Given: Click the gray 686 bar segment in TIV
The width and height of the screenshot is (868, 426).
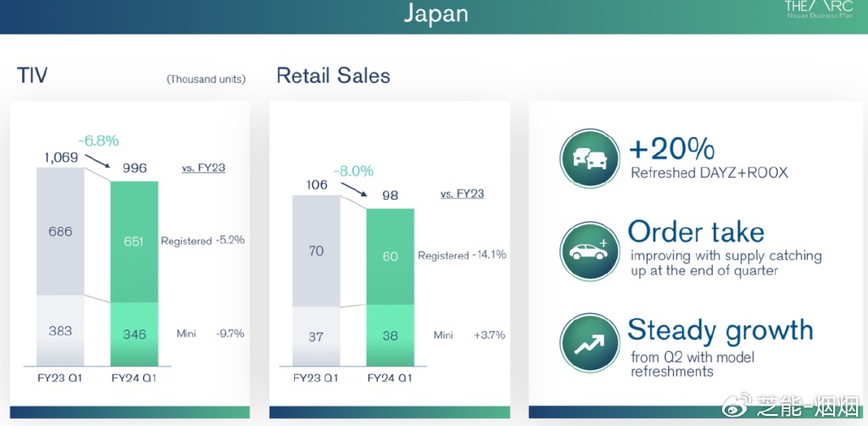Looking at the screenshot, I should [60, 230].
